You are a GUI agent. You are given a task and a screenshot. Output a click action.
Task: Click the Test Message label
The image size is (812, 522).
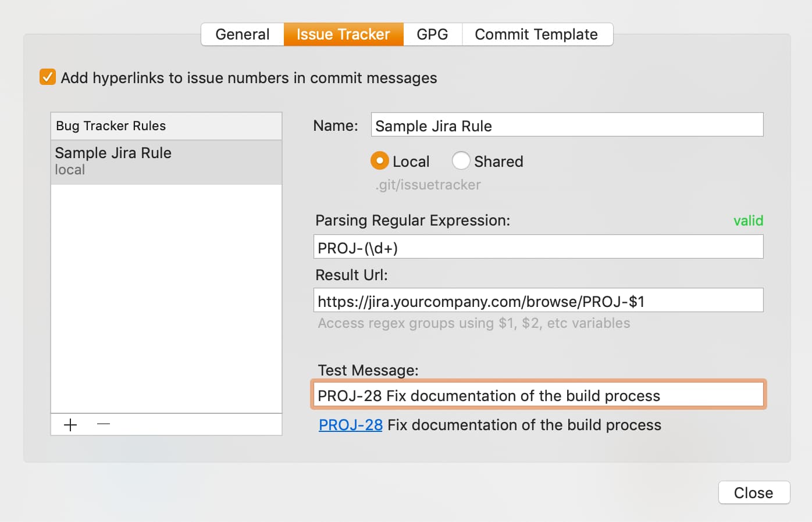368,370
